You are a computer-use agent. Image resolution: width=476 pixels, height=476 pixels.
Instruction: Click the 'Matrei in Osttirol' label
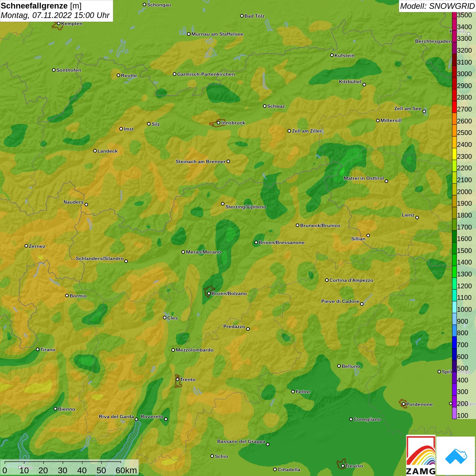point(364,178)
